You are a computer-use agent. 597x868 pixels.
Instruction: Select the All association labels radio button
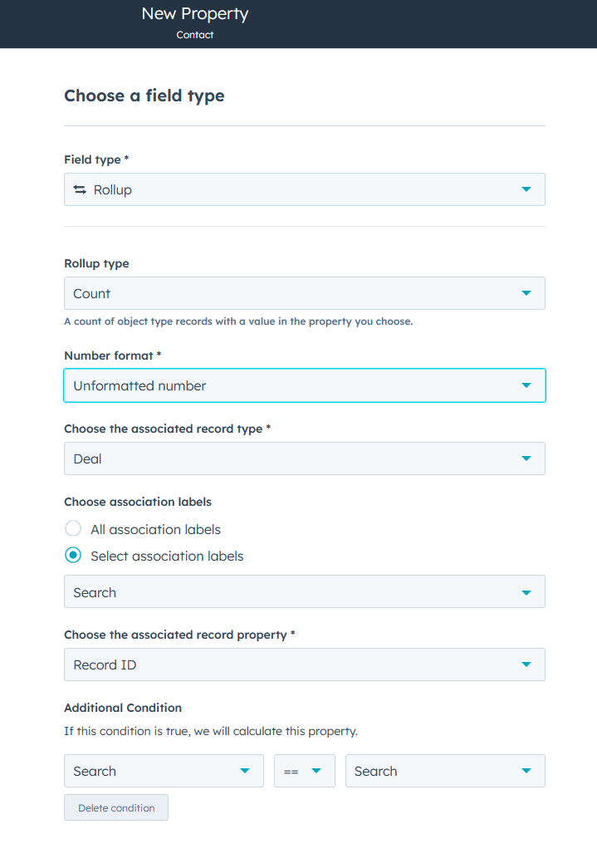[72, 528]
